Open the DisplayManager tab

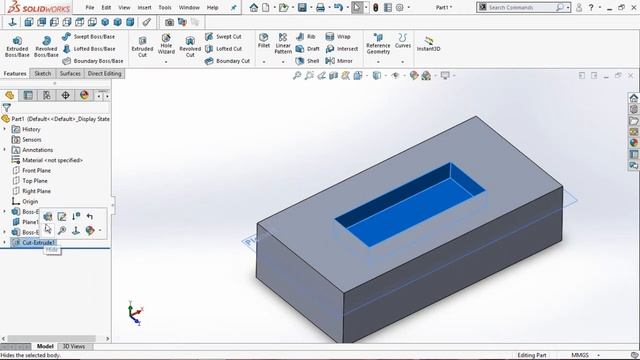tap(84, 95)
